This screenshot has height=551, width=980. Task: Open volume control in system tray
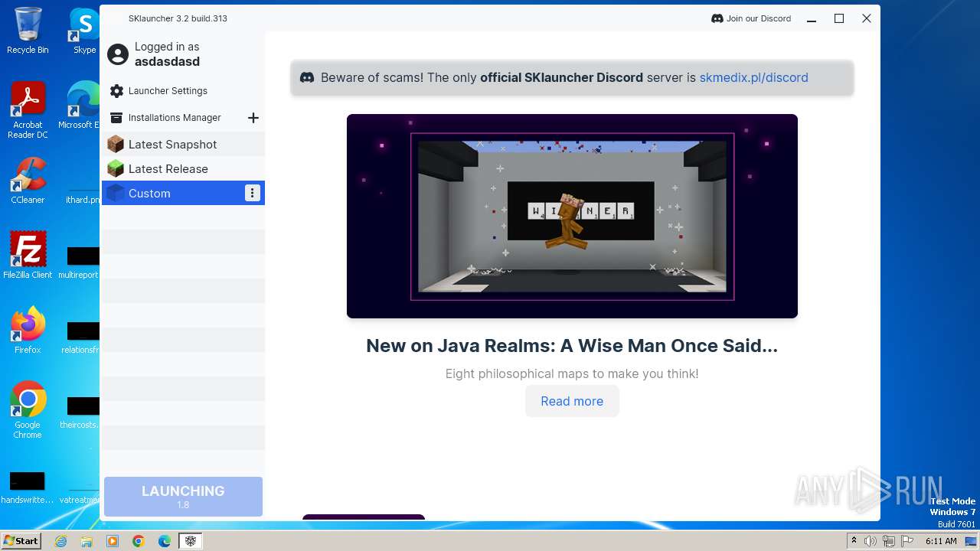click(871, 541)
